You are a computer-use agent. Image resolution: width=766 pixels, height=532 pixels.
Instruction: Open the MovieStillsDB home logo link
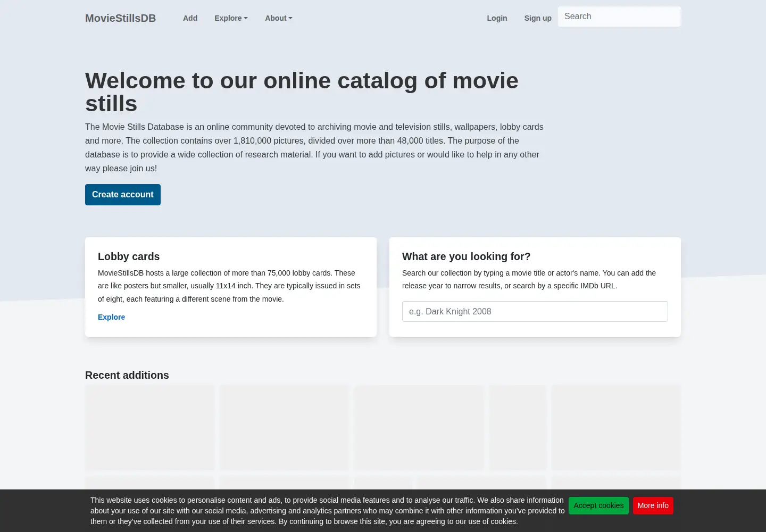point(120,18)
